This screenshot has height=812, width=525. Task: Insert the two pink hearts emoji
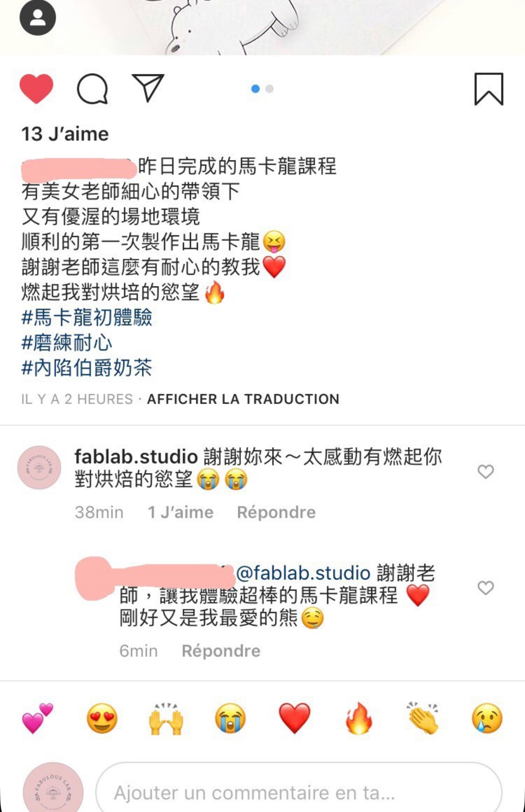38,718
